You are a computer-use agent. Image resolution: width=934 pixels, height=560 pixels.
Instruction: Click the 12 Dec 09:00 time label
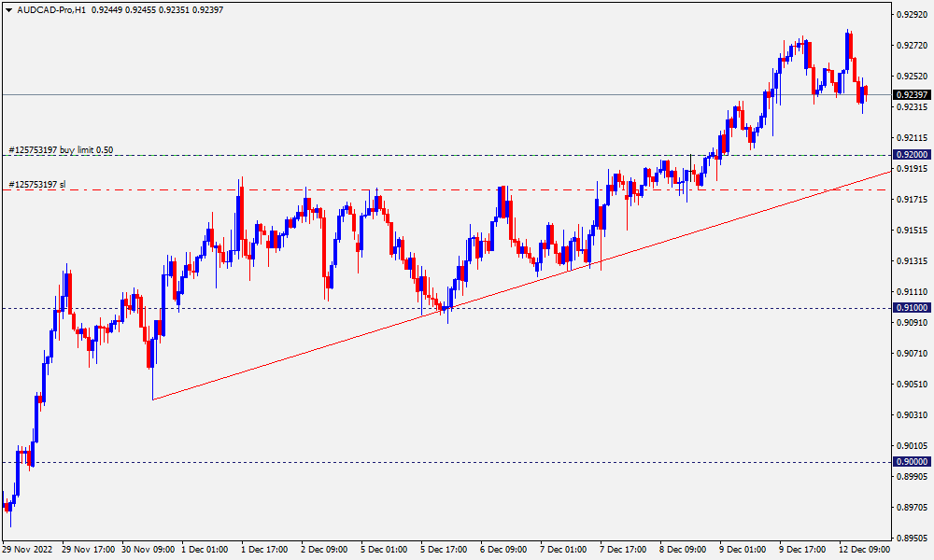pos(864,550)
